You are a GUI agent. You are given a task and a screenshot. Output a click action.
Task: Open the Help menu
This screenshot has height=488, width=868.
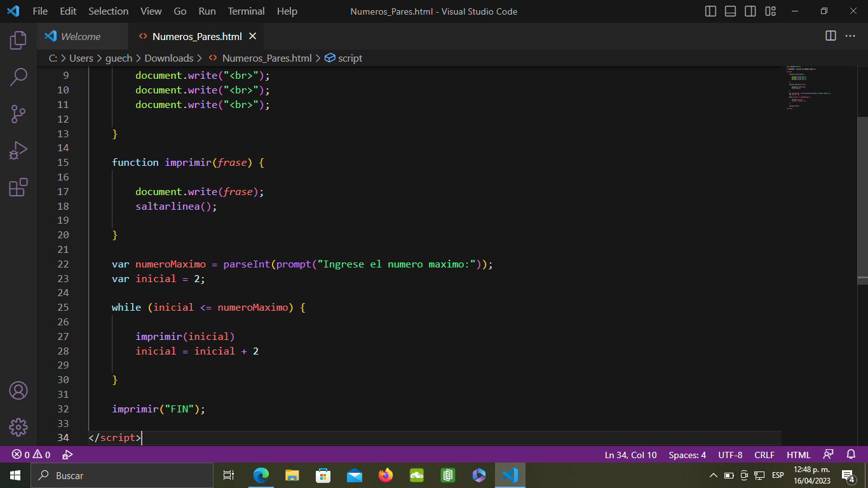tap(287, 11)
